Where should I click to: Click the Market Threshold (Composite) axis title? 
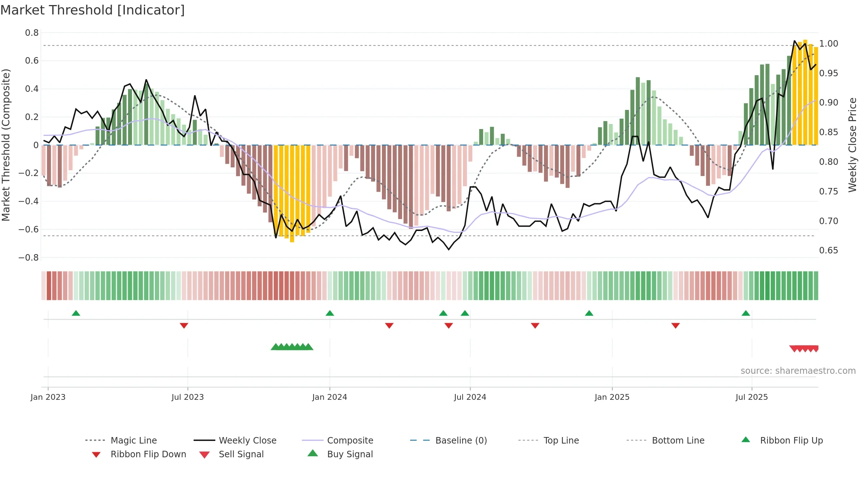click(6, 145)
